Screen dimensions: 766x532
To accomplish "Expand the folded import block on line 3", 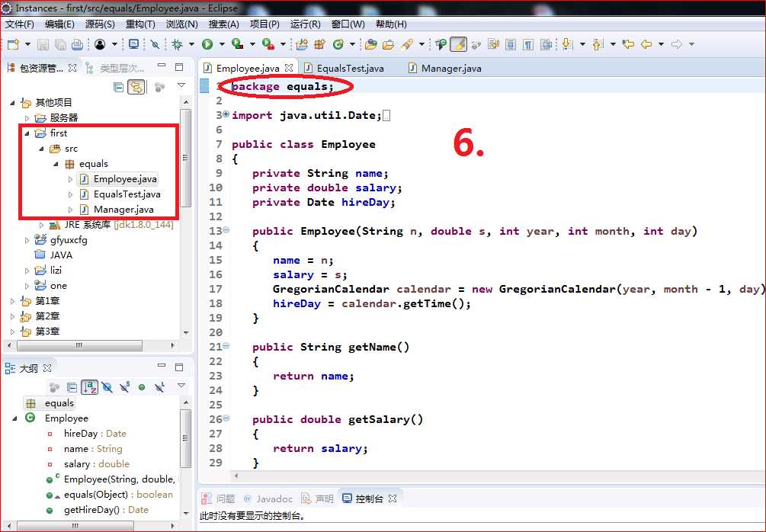I will (x=226, y=114).
